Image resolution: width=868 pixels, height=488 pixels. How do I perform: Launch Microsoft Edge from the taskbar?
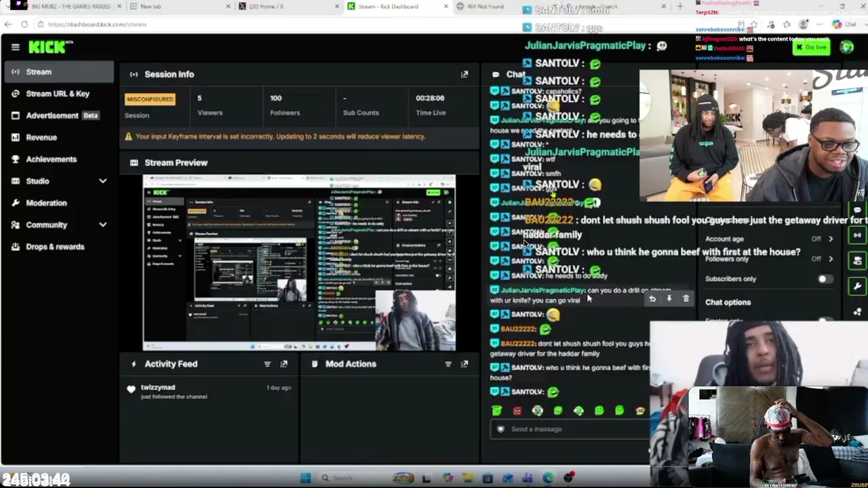pos(548,478)
